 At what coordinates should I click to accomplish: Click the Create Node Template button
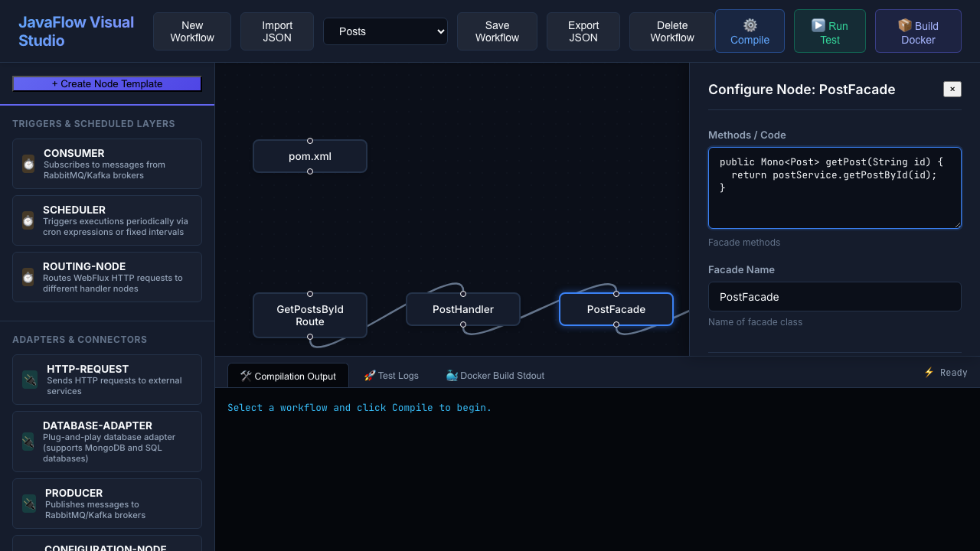(107, 83)
